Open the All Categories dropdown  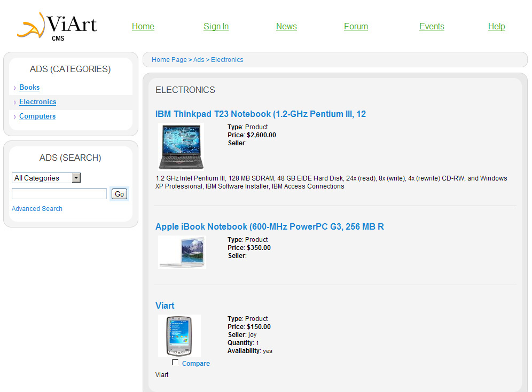[46, 178]
